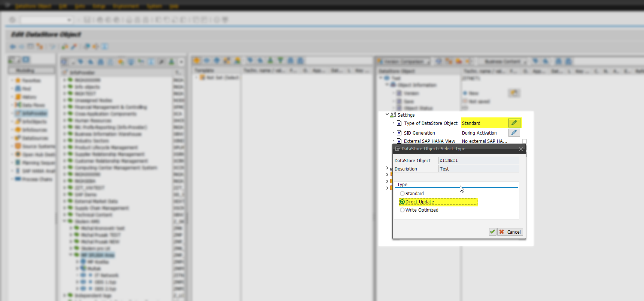Open the Select Type dialog's title-bar menu icon
This screenshot has height=301, width=644.
[397, 149]
